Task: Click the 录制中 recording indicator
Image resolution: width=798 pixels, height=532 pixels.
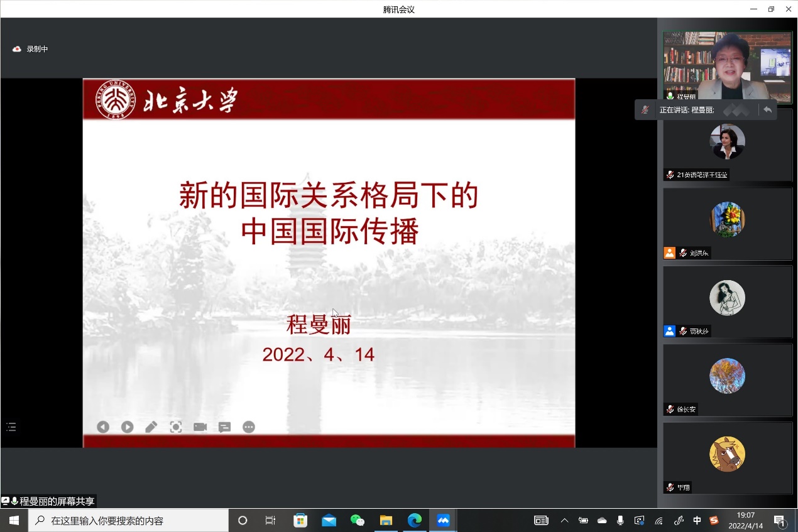Action: point(31,49)
